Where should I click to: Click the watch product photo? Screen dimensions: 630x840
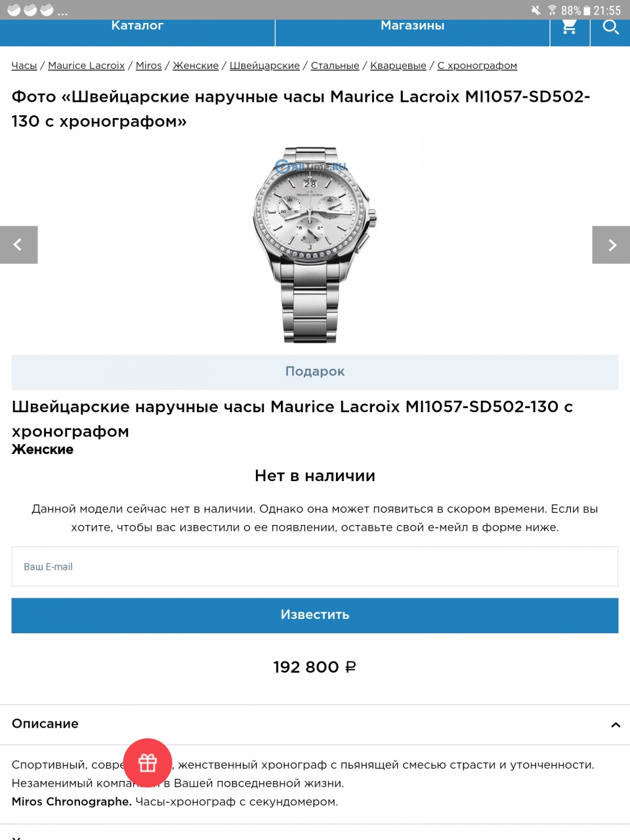[315, 245]
